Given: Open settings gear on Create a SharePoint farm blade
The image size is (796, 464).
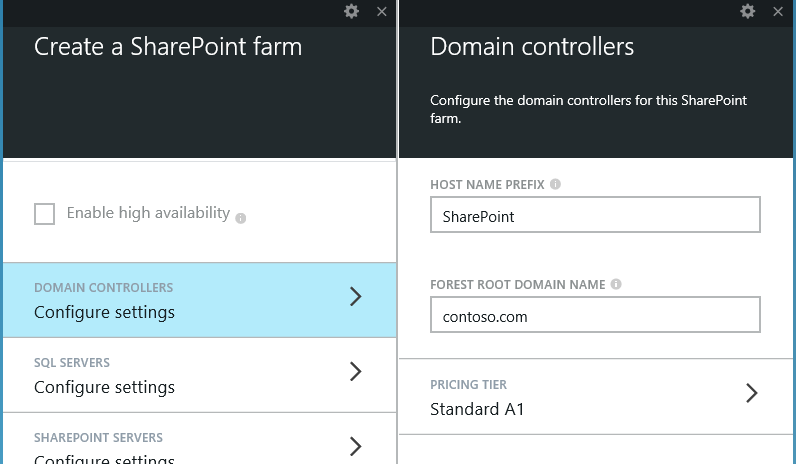Looking at the screenshot, I should coord(351,11).
